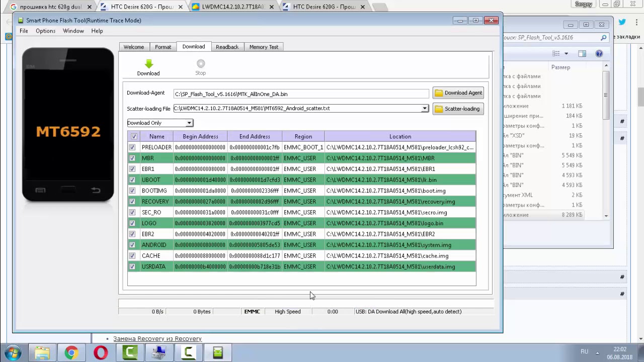Screen dimensions: 644x362
Task: Uncheck the EBR1 row checkbox
Action: pos(132,169)
